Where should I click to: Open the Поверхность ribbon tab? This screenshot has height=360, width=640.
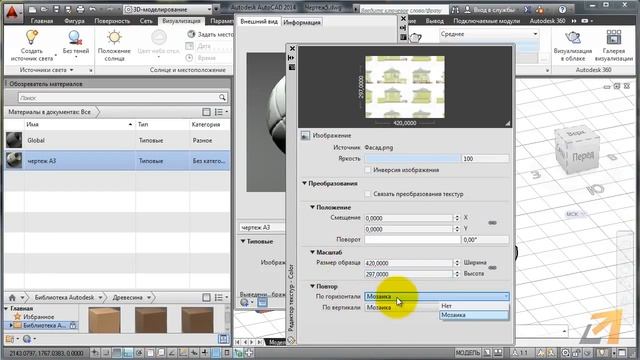(x=112, y=21)
